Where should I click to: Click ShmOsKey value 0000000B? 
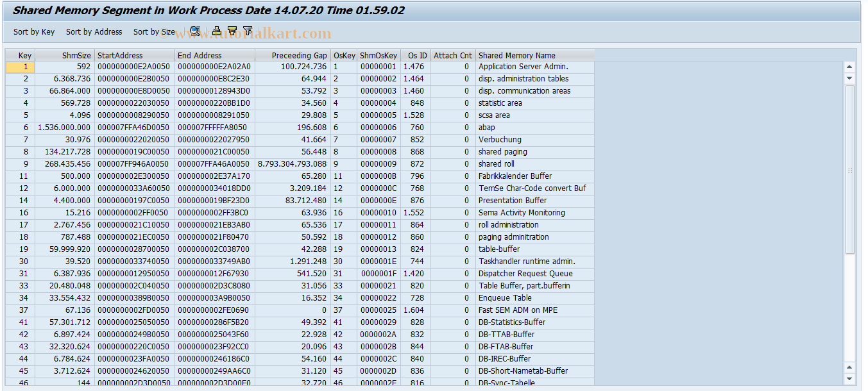(x=379, y=176)
